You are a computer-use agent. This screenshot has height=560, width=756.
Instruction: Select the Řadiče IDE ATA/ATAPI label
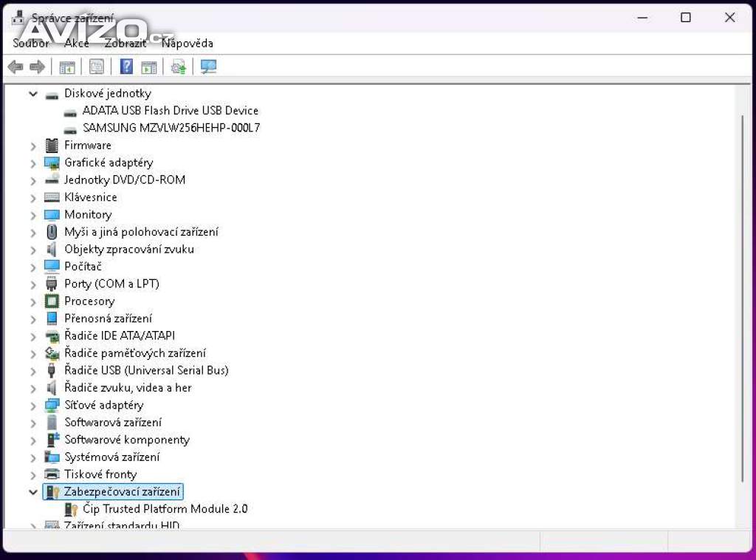(120, 335)
